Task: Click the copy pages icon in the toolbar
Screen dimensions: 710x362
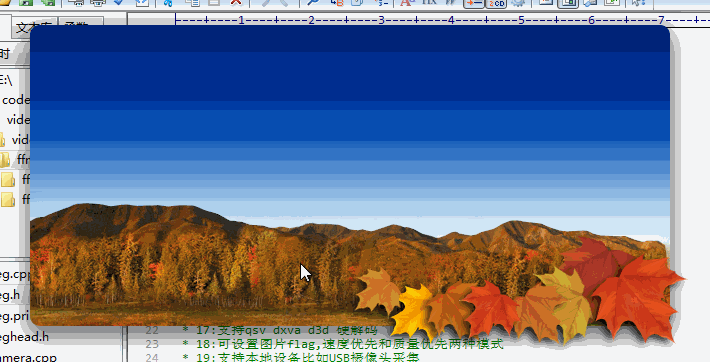Action: click(194, 2)
